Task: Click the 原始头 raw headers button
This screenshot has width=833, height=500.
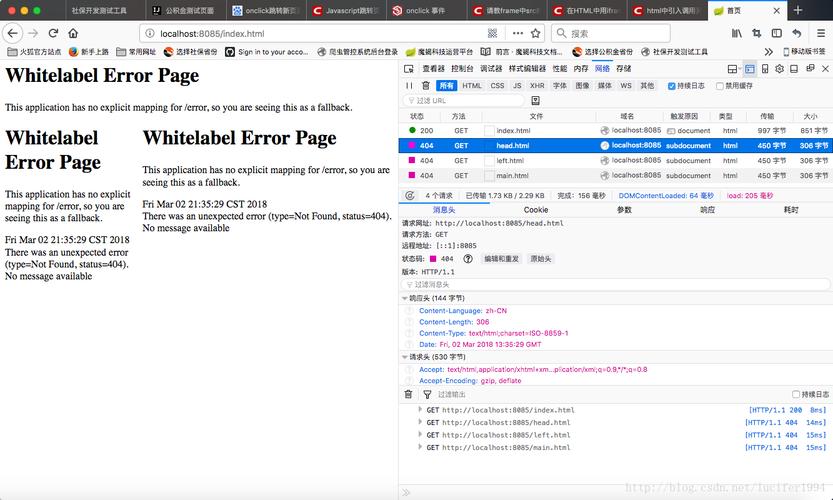Action: [541, 259]
